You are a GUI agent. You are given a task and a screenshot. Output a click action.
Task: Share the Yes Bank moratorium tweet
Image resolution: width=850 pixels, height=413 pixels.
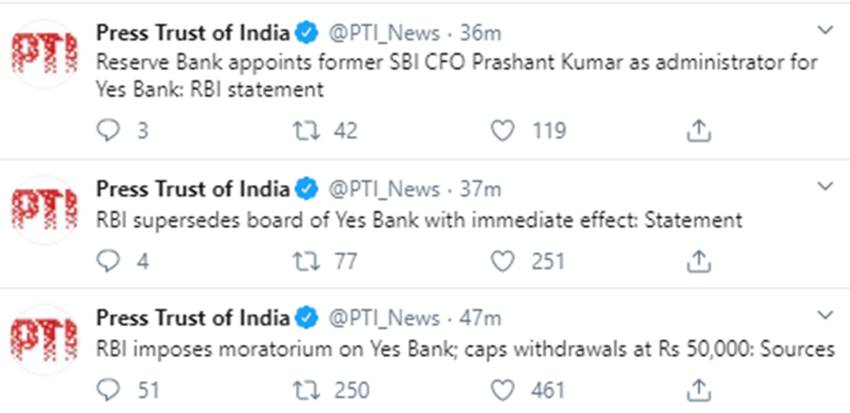(700, 390)
